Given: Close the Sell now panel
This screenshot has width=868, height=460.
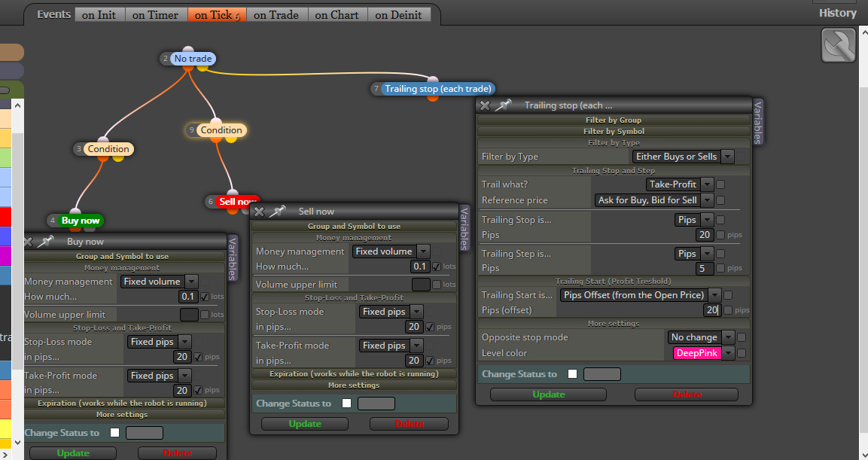Looking at the screenshot, I should [259, 212].
